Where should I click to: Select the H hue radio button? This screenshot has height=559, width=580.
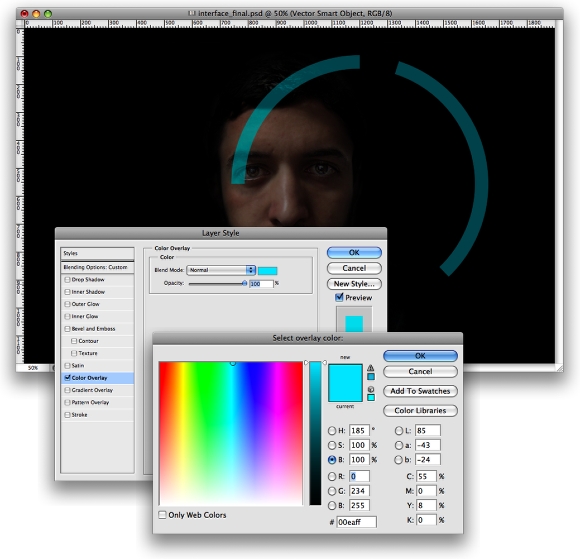332,431
